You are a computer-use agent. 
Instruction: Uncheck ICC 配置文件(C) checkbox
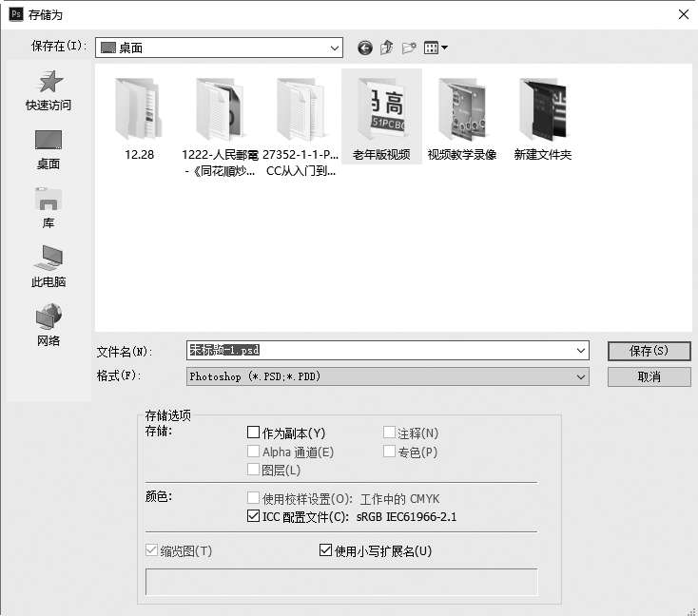[x=253, y=516]
